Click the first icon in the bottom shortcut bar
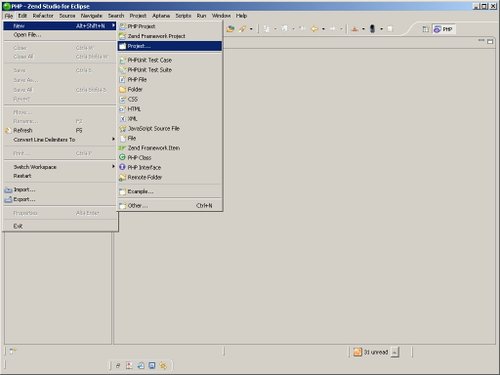 click(118, 366)
